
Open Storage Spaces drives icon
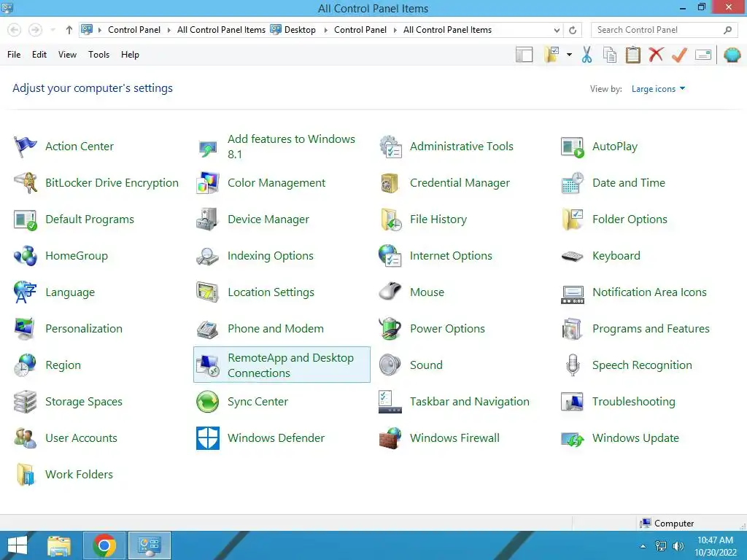(x=26, y=402)
